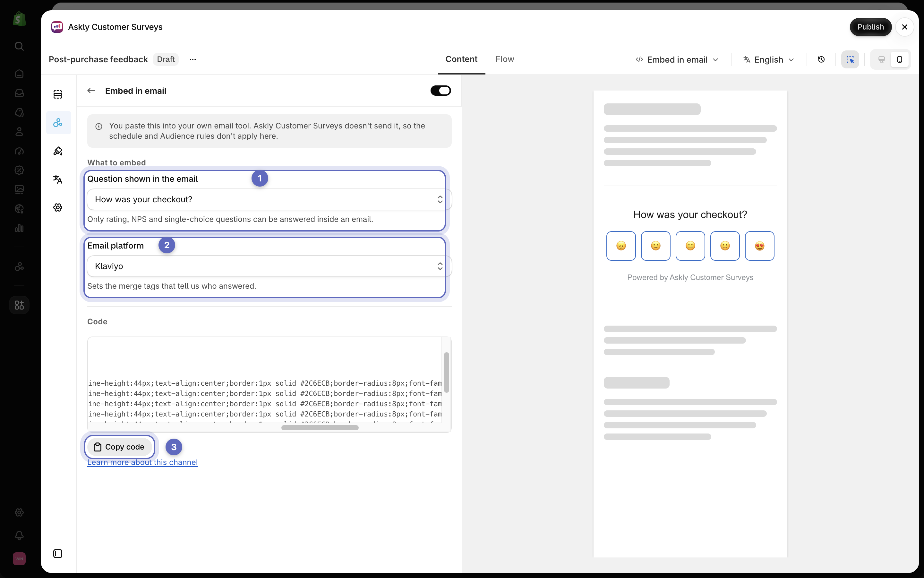Image resolution: width=924 pixels, height=578 pixels.
Task: Open Learn more about this channel link
Action: [142, 462]
